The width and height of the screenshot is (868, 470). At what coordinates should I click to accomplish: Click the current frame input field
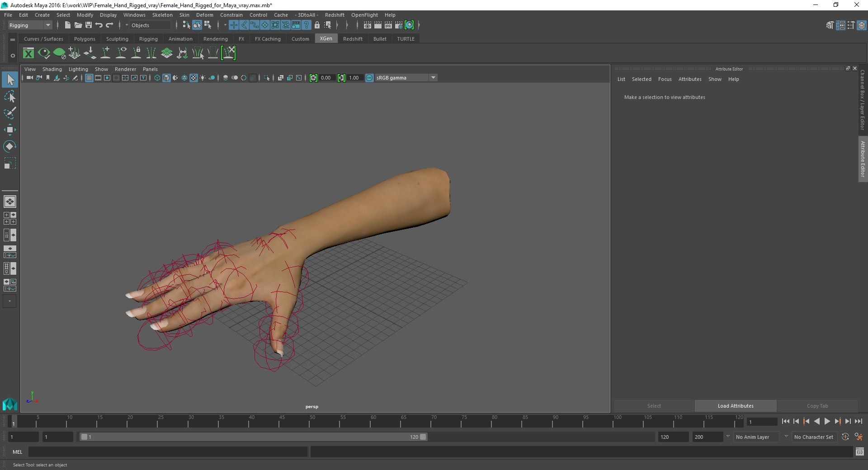(762, 422)
